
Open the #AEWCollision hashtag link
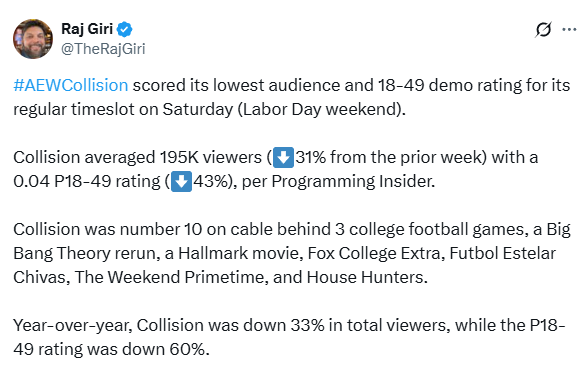pos(71,85)
